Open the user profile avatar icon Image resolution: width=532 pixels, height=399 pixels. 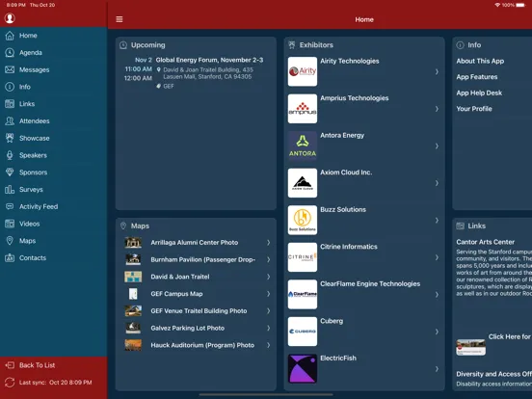(10, 18)
